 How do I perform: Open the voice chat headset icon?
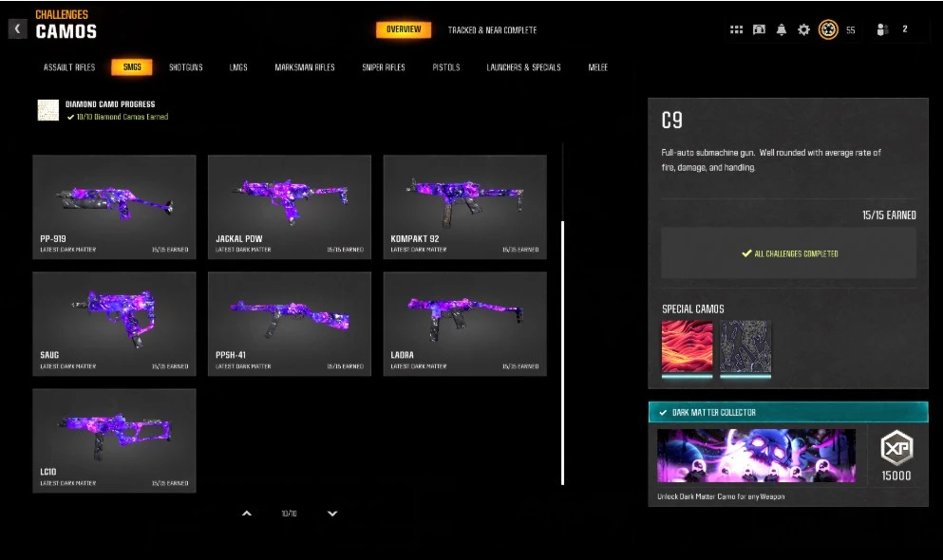coord(759,29)
